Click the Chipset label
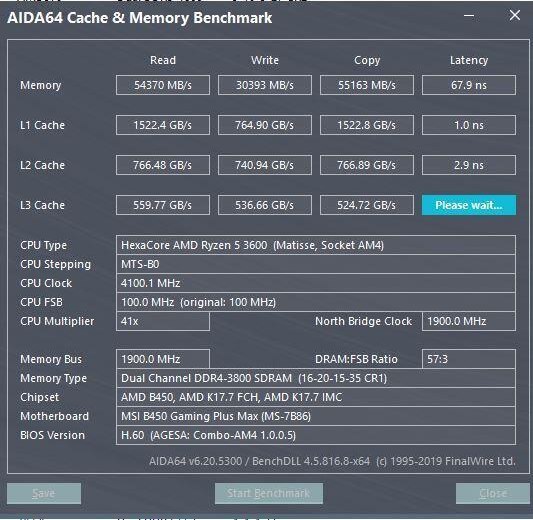Image resolution: width=533 pixels, height=520 pixels. pyautogui.click(x=39, y=397)
